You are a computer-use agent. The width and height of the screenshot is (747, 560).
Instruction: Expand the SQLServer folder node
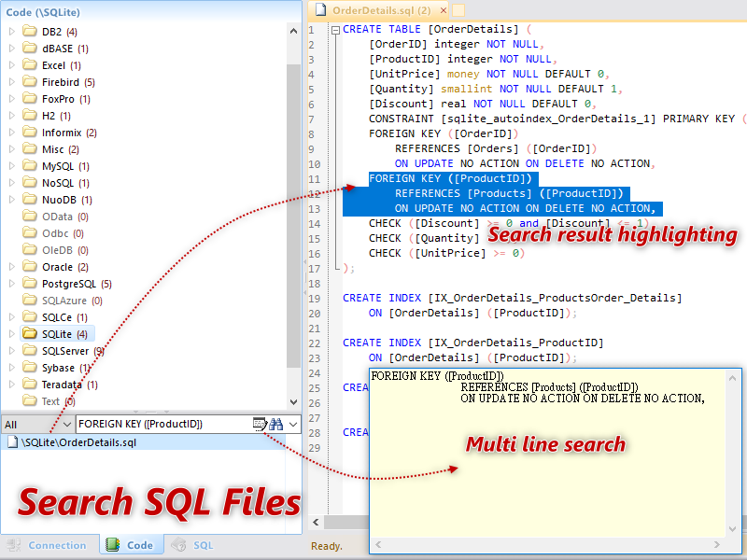point(12,351)
